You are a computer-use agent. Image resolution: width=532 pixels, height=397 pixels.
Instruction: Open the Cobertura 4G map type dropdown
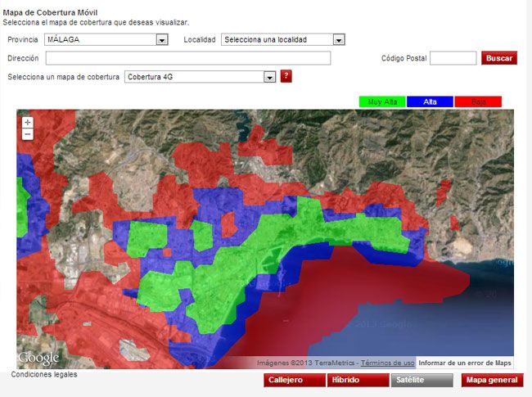coord(200,77)
